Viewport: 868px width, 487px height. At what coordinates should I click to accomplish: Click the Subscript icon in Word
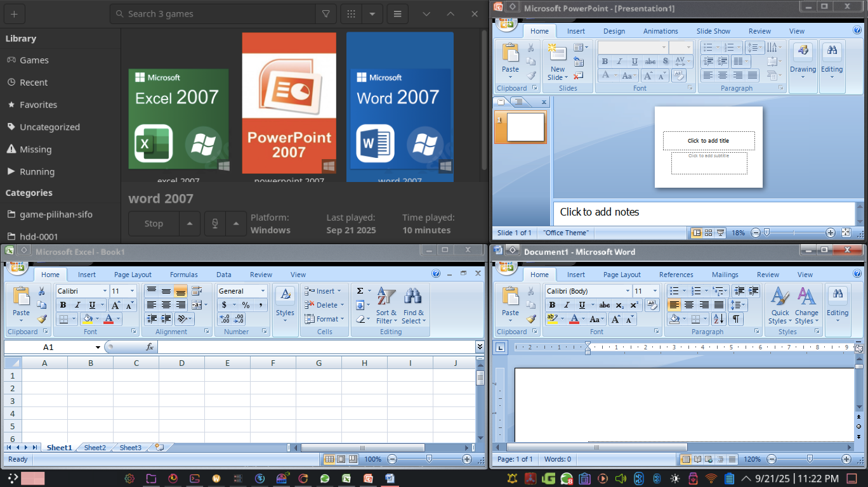pos(619,305)
